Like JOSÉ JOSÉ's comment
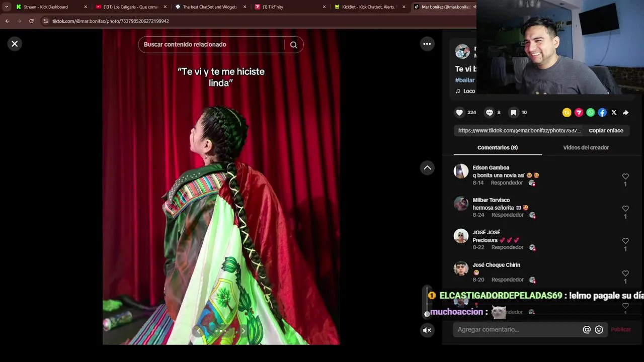This screenshot has width=644, height=362. click(x=625, y=241)
